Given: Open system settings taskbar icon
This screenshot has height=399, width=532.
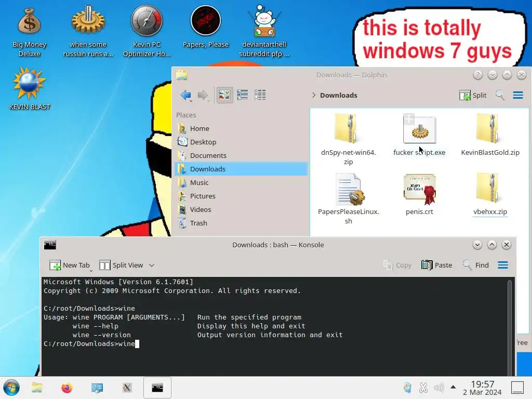Looking at the screenshot, I should tap(97, 388).
